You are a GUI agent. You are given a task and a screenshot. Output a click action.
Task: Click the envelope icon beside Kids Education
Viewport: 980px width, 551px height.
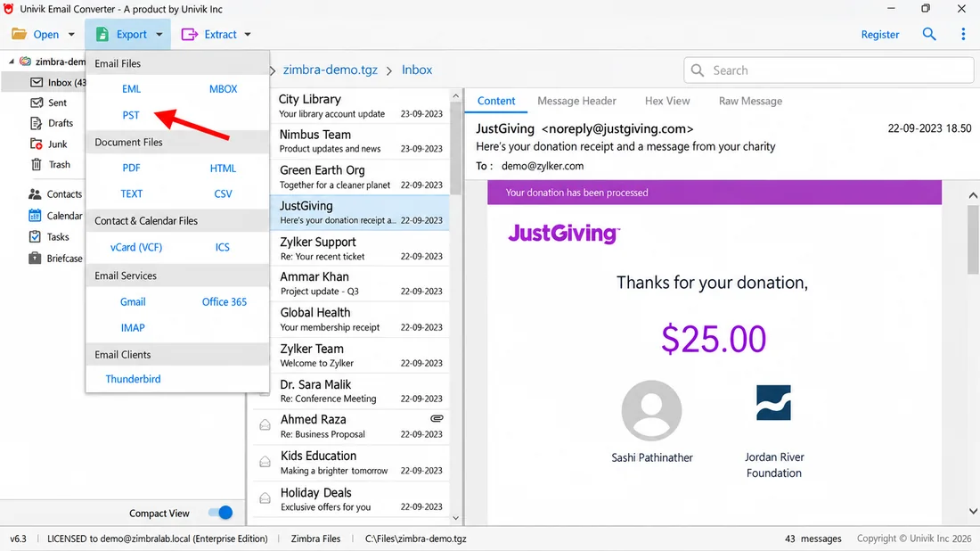pos(265,462)
